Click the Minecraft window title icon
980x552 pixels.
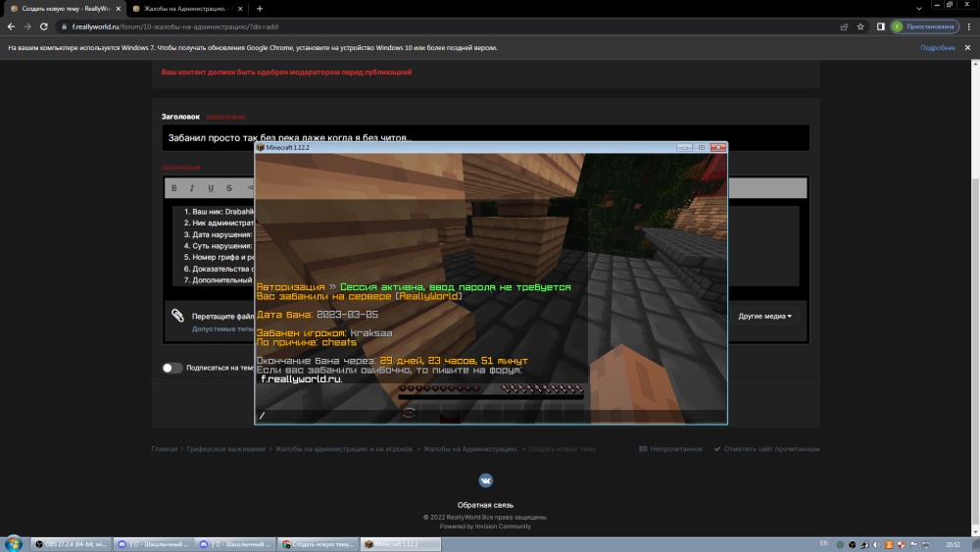[x=261, y=147]
